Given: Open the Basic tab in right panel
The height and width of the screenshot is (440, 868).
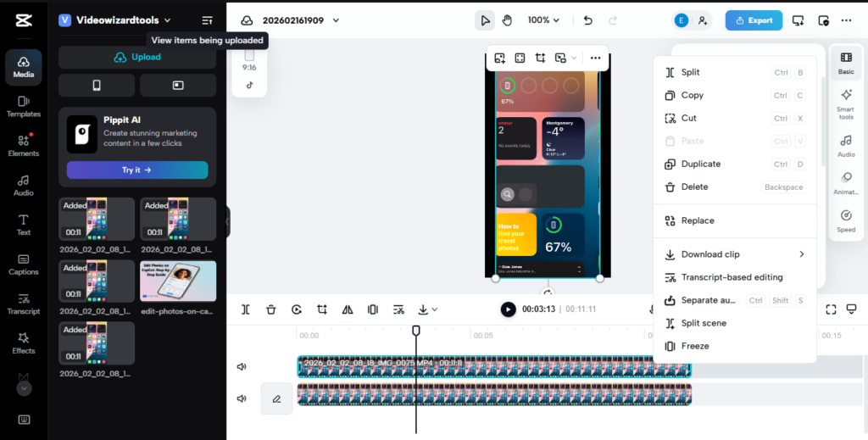Looking at the screenshot, I should click(x=846, y=63).
